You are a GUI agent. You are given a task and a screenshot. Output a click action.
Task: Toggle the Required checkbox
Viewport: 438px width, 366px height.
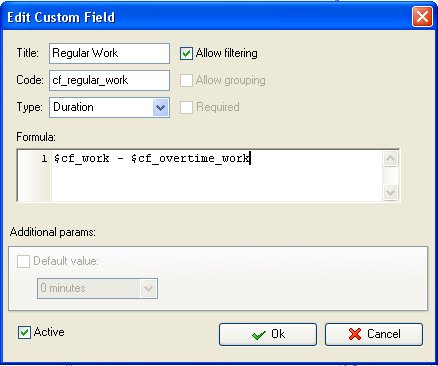coord(186,107)
